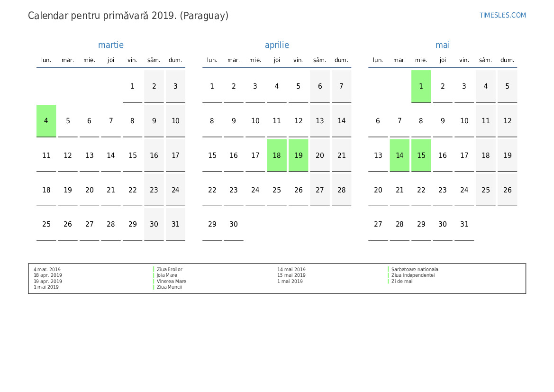Screen dimensions: 554x392
Task: Select the Ziua Independentei legend entry
Action: point(413,275)
